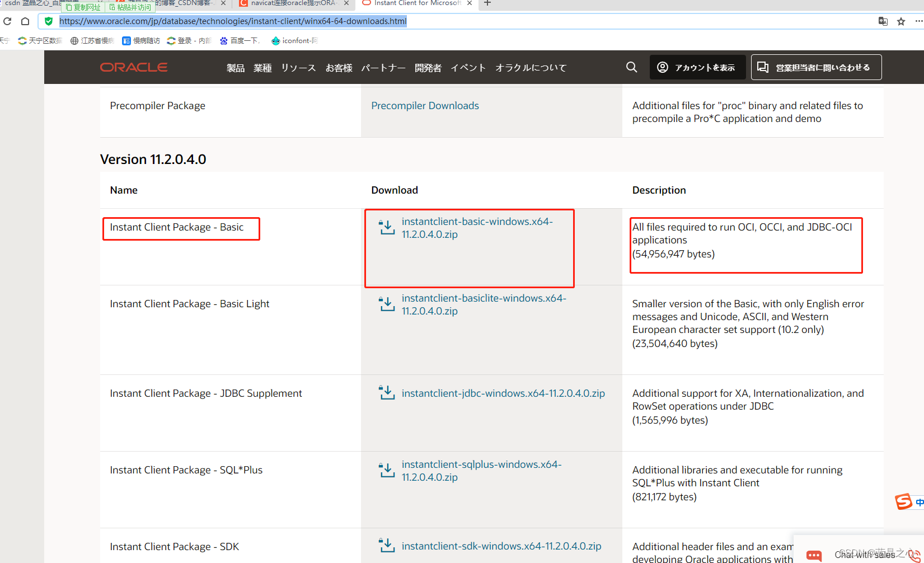View site security shield icon

(49, 21)
